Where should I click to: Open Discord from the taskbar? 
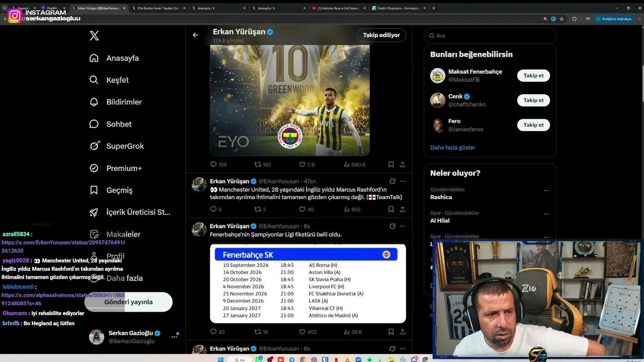[x=413, y=359]
